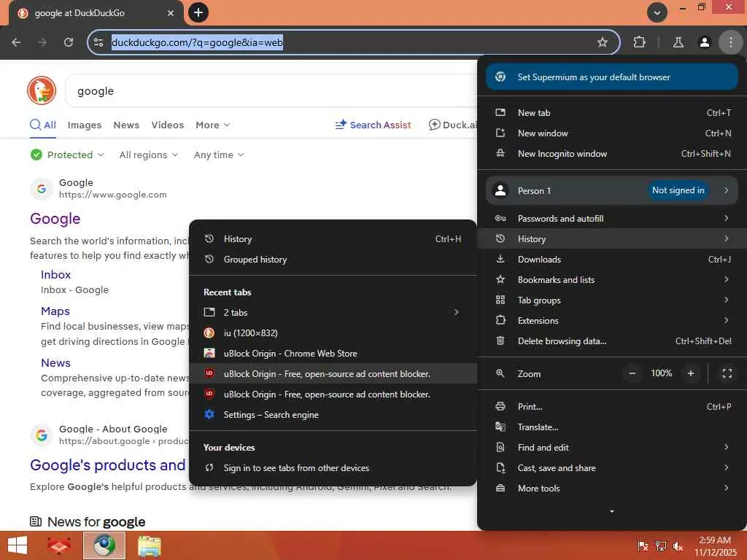Viewport: 747px width, 560px height.
Task: Decrease zoom with the minus button
Action: [x=632, y=374]
